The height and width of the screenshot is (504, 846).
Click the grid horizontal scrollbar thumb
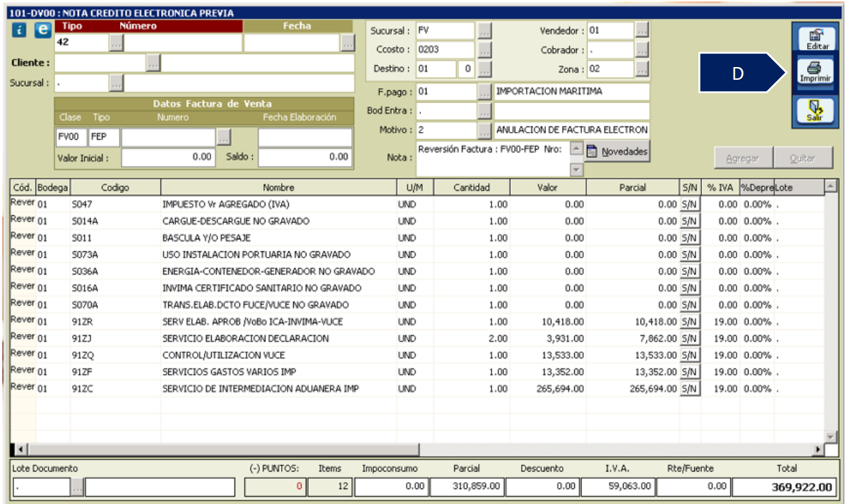(223, 449)
